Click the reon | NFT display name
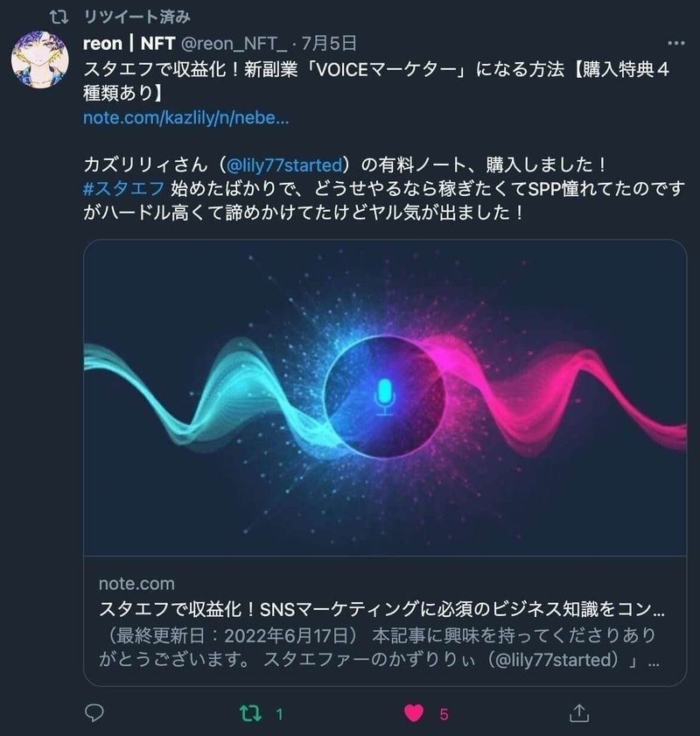Screen dimensions: 700x736 pyautogui.click(x=129, y=43)
